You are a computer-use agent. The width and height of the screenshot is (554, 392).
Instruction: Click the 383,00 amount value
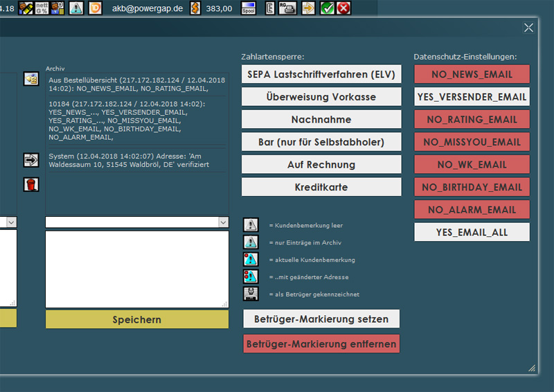tap(219, 8)
